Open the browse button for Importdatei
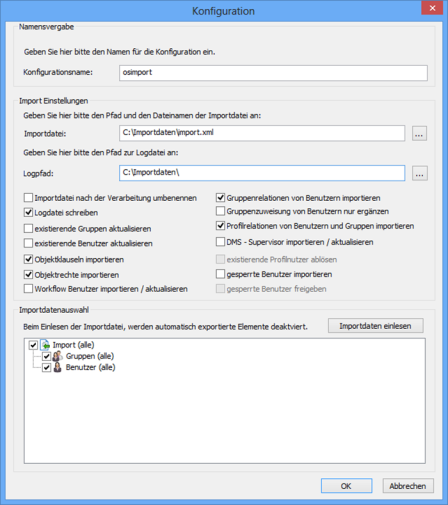This screenshot has height=505, width=448. pos(419,134)
